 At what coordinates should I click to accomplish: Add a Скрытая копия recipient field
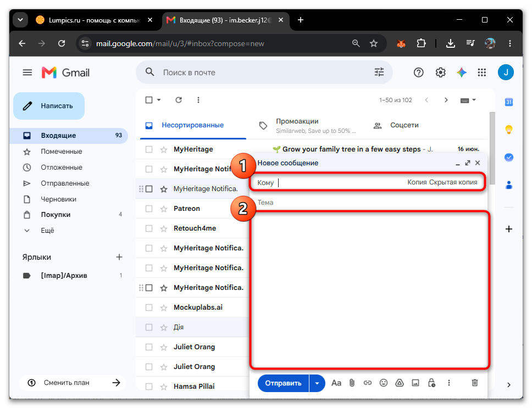tap(453, 182)
